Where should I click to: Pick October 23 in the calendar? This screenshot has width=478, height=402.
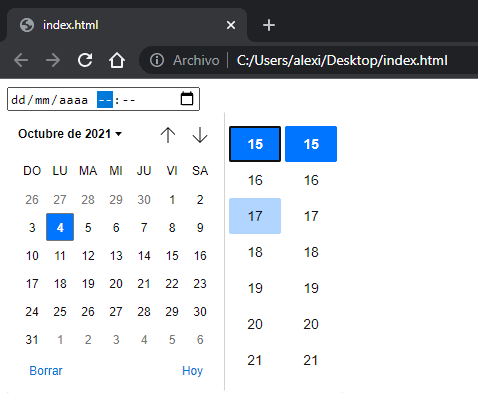200,284
